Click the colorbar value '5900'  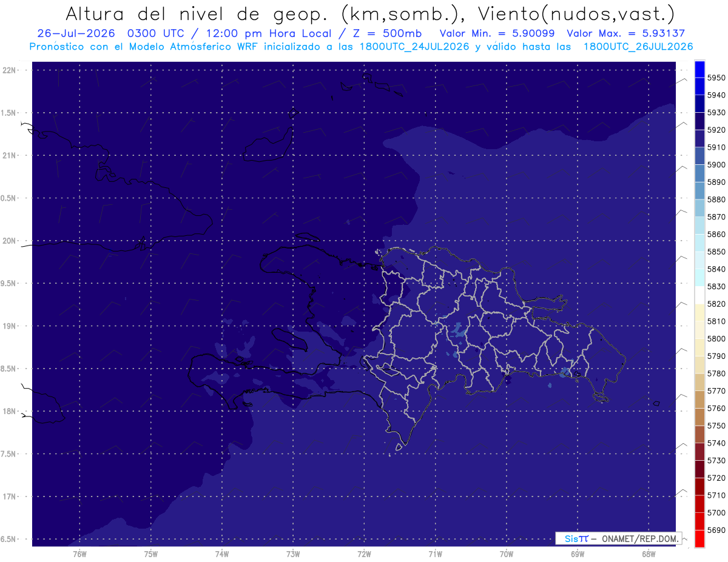coord(716,165)
